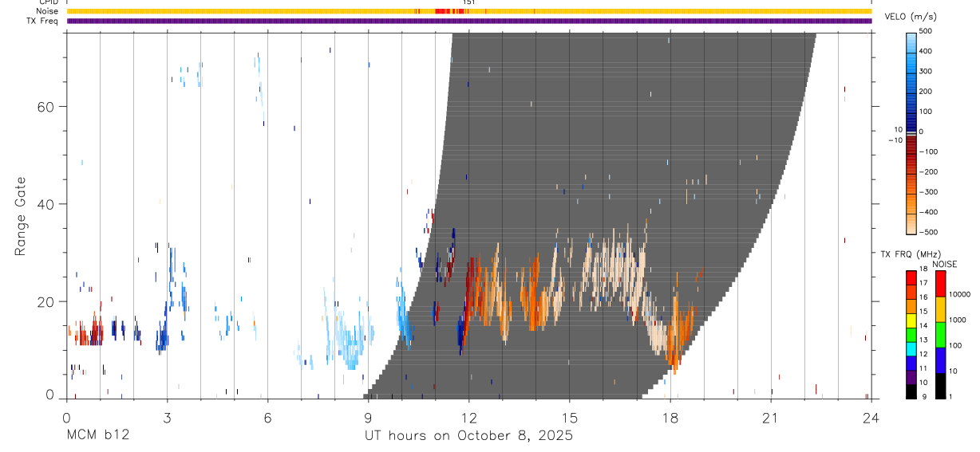The width and height of the screenshot is (980, 452).
Task: Click the black segment of NOISE legend
Action: point(939,384)
